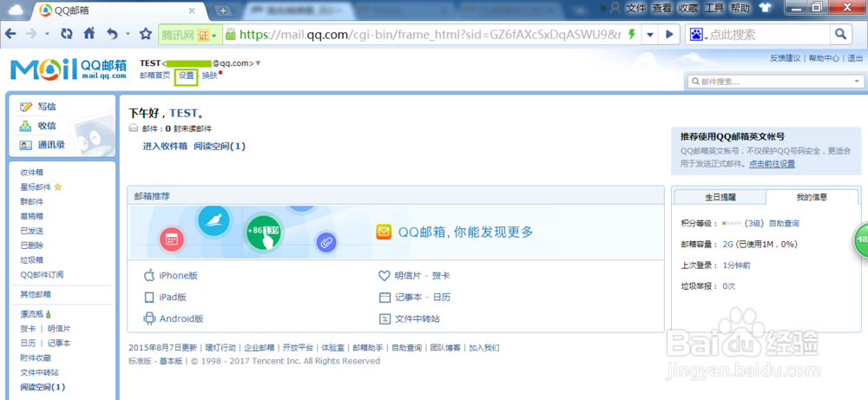Open 群邮件 folder
This screenshot has width=868, height=400.
coord(31,201)
